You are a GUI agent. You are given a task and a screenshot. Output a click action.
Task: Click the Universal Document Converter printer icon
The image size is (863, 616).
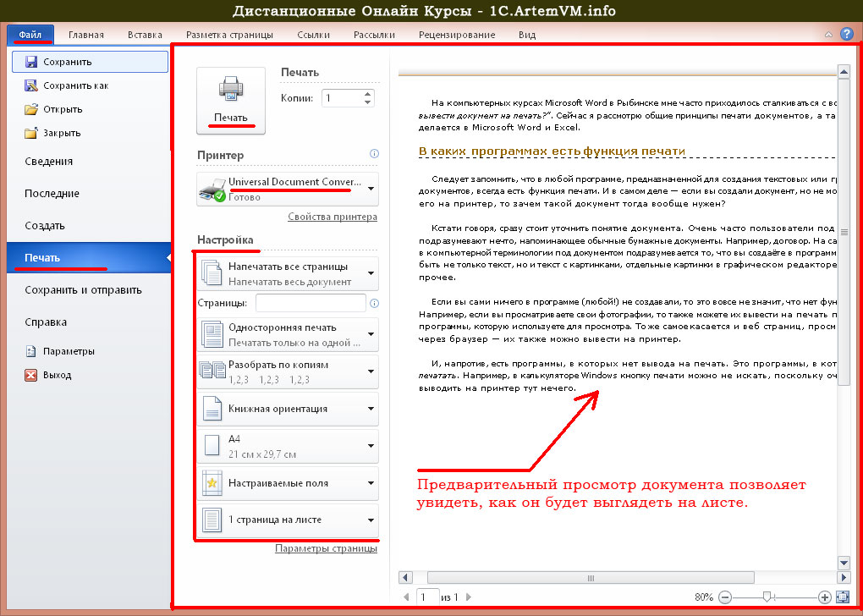pos(212,189)
